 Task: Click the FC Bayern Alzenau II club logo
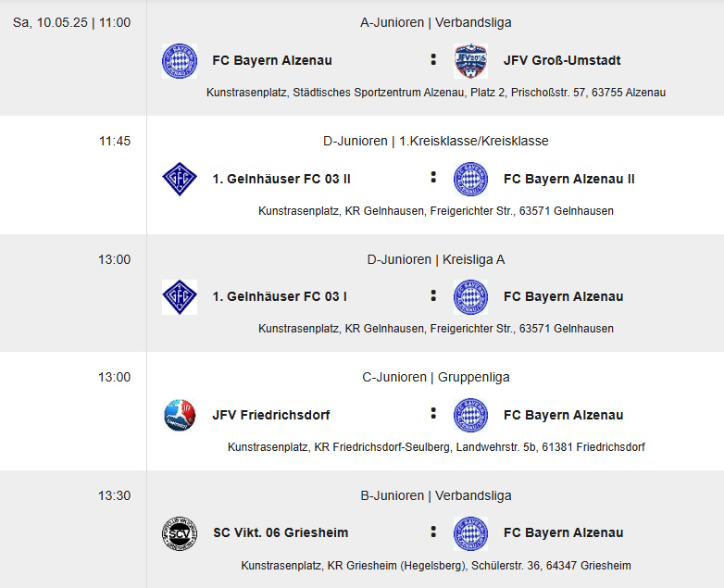[x=470, y=180]
